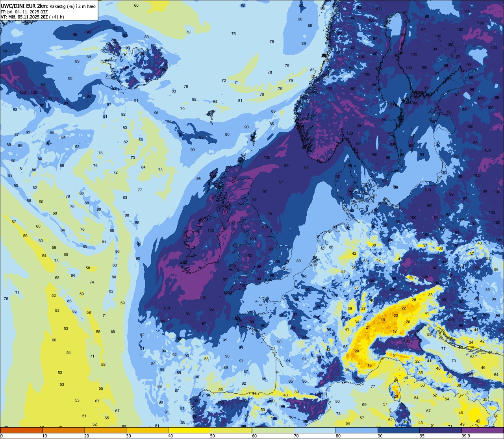Viewport: 504px width, 439px height.
Task: Click the 'IT: þri. 04. 11. 2025 03Z' line
Action: pos(24,11)
